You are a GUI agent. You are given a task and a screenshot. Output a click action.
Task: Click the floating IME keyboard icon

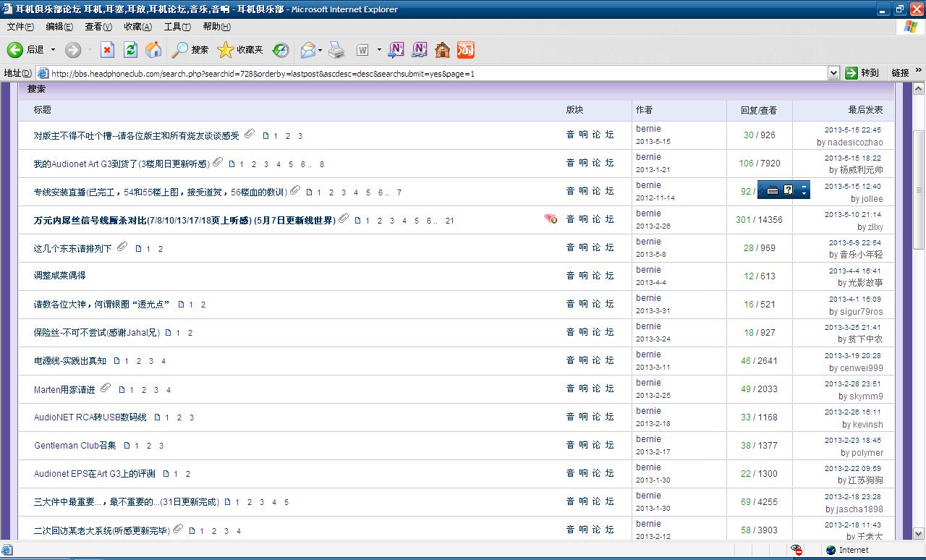(773, 190)
